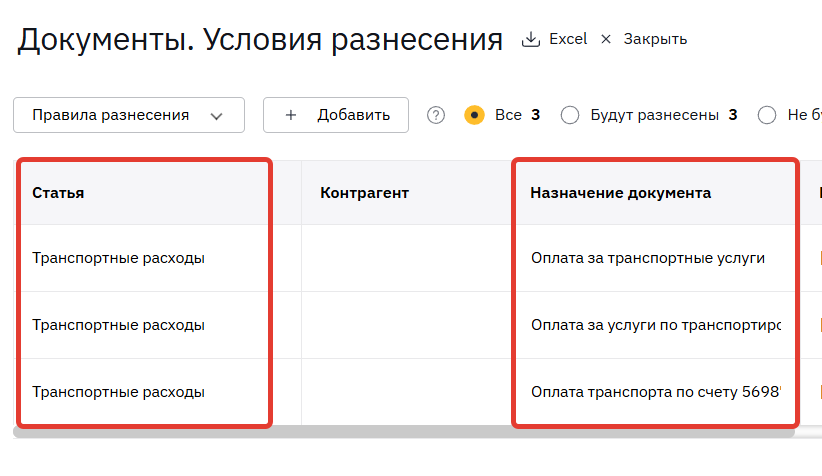Select the 'Оплата за транспортные услуги' cell

tap(648, 258)
